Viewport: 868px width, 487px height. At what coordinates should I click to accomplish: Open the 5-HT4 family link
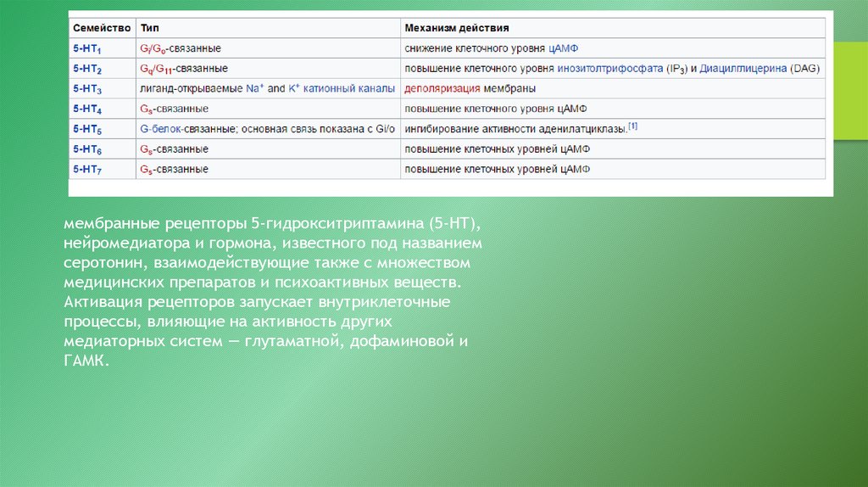(87, 109)
